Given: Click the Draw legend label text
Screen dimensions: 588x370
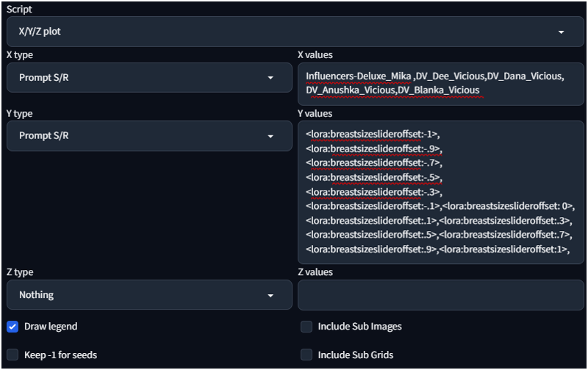Looking at the screenshot, I should [51, 326].
